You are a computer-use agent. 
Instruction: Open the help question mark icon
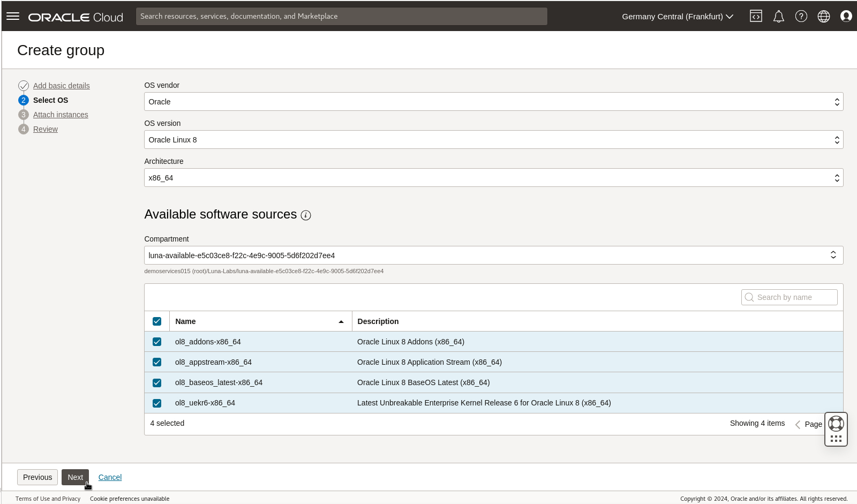(x=801, y=16)
